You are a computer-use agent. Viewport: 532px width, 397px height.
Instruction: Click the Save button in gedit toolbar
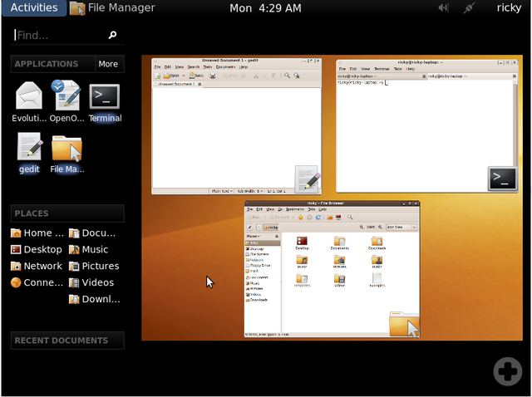(196, 76)
